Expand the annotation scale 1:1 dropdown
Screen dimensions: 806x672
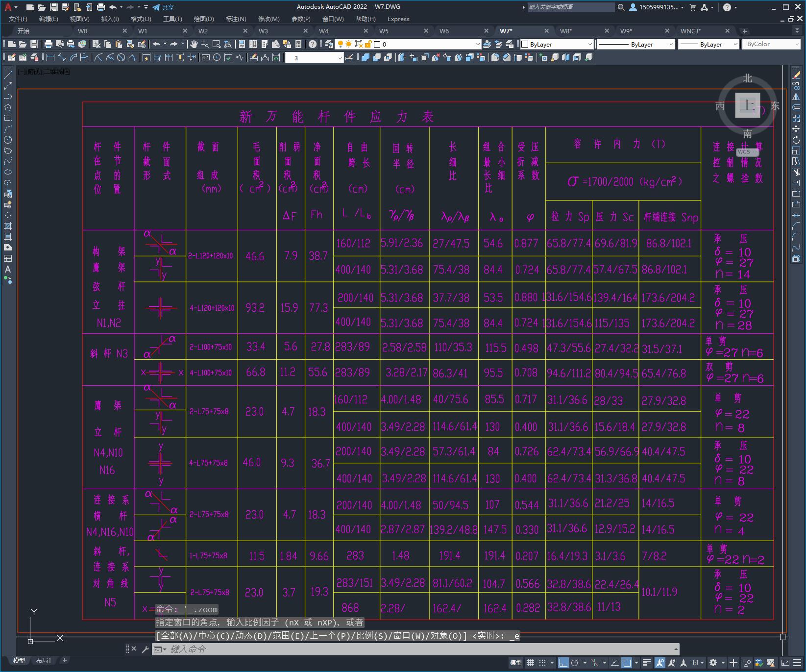point(698,663)
